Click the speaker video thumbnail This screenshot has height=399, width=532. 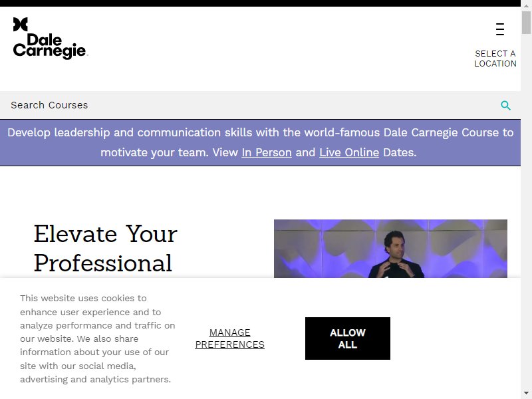point(390,249)
